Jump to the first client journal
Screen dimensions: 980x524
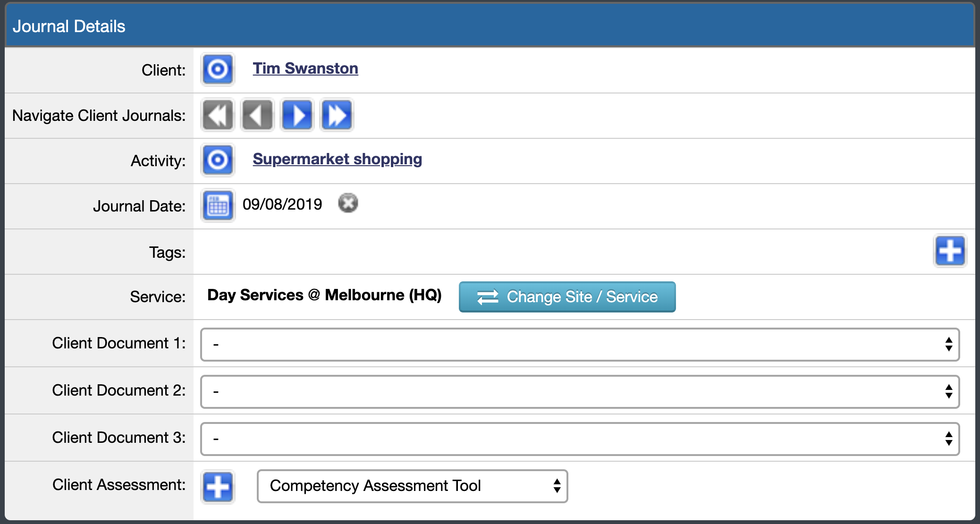[x=218, y=114]
